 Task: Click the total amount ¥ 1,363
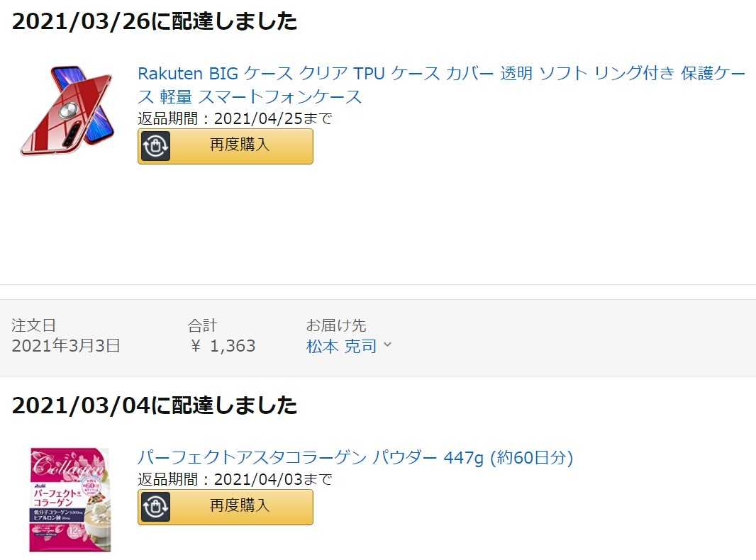[222, 346]
